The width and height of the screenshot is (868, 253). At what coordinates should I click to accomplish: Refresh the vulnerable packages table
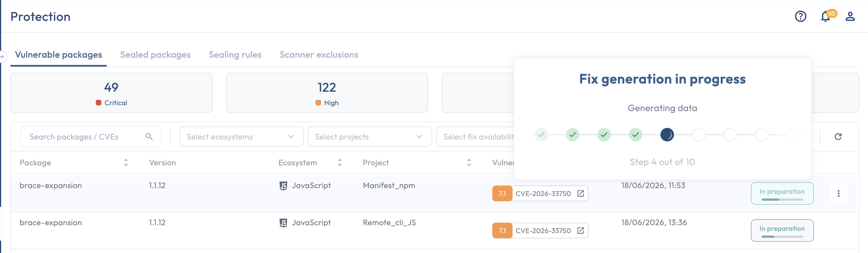pos(838,136)
